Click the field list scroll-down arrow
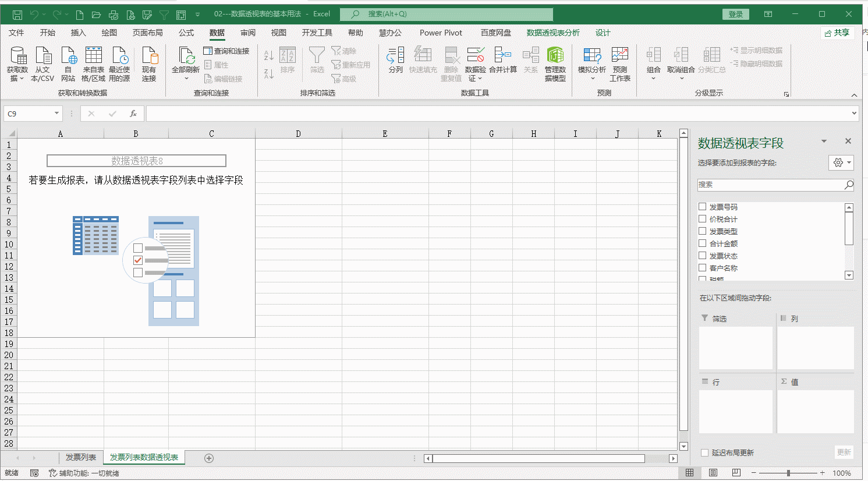Image resolution: width=868 pixels, height=481 pixels. pyautogui.click(x=849, y=275)
